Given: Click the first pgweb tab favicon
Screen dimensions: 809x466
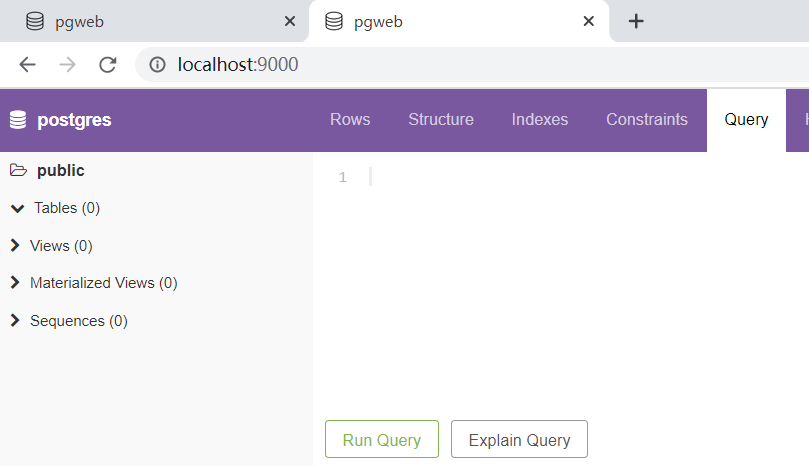Looking at the screenshot, I should tap(35, 21).
